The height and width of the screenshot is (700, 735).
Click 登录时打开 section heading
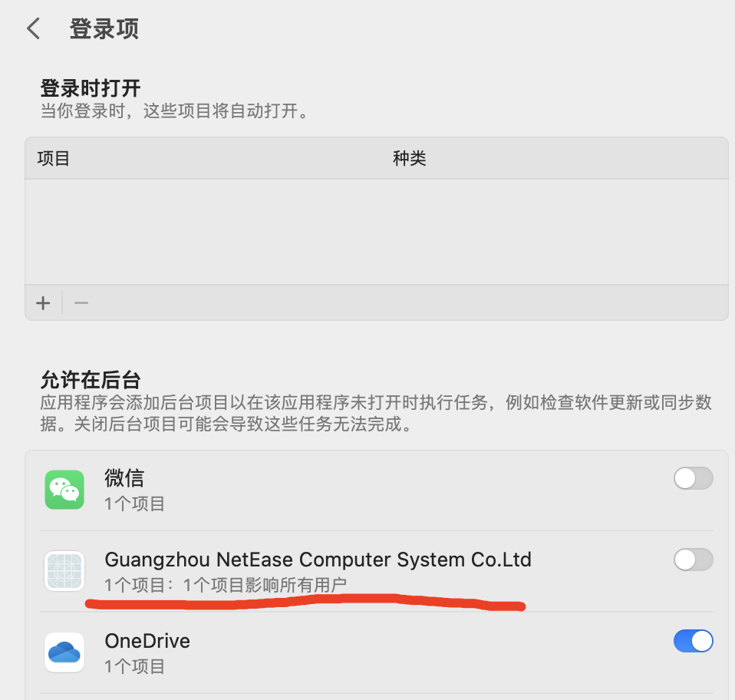91,88
